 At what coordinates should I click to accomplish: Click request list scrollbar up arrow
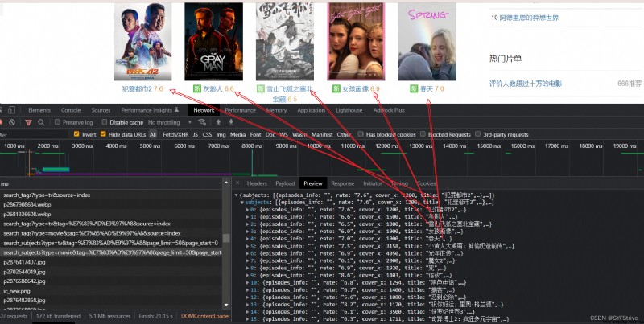tap(226, 183)
